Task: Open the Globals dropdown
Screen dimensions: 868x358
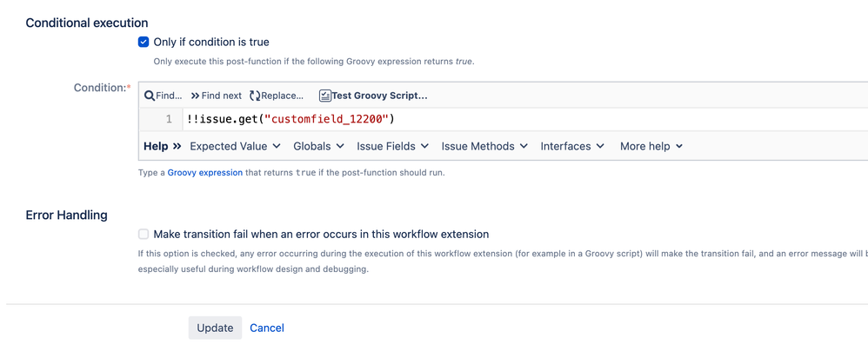Action: 318,146
